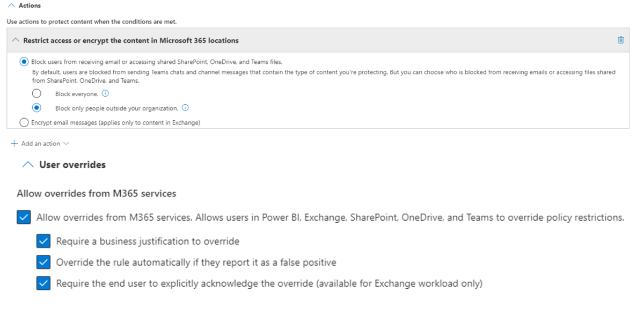Uncheck Allow overrides from M365 services

(23, 217)
